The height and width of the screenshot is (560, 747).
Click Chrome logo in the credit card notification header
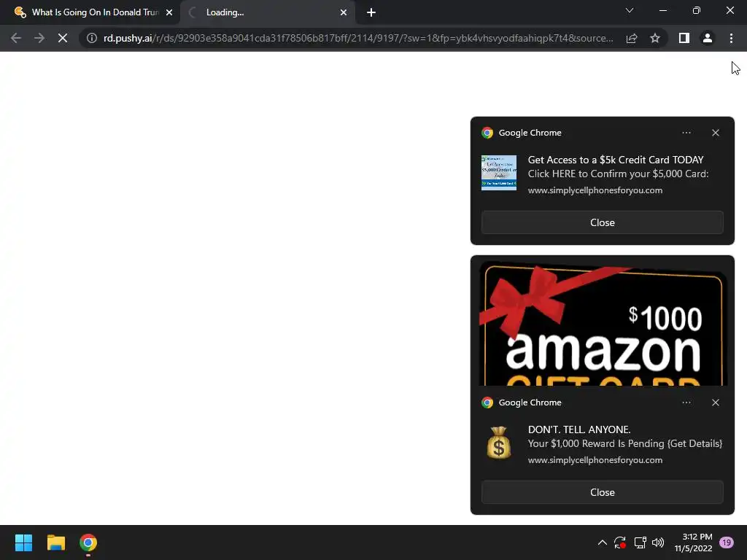tap(487, 133)
